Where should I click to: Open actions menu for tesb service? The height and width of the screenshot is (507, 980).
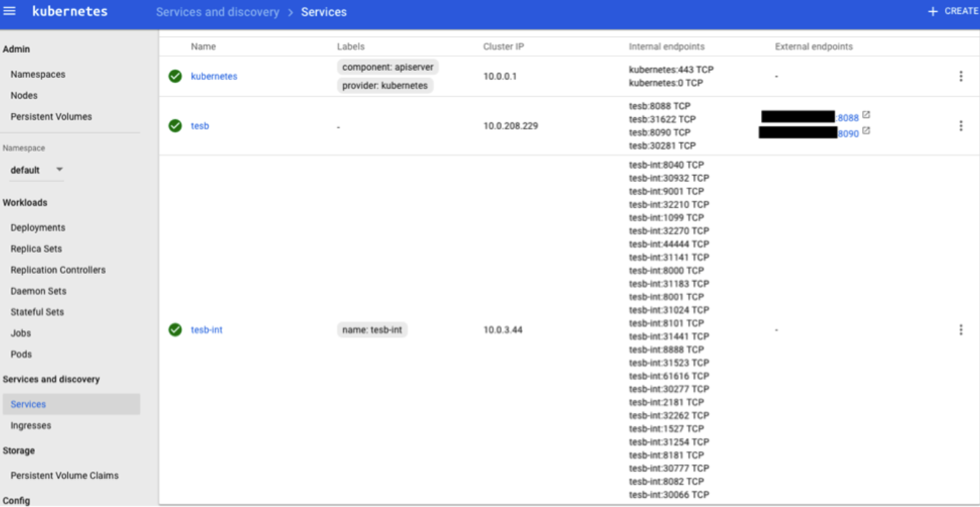(x=961, y=126)
